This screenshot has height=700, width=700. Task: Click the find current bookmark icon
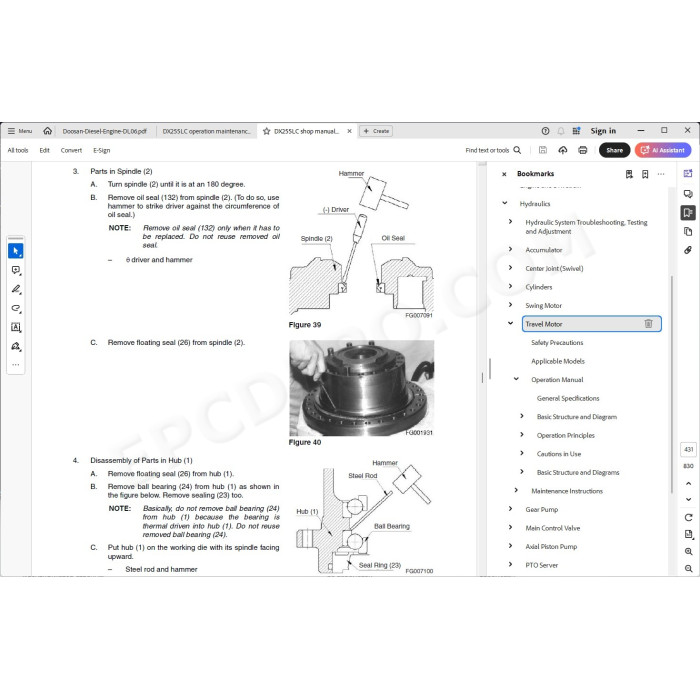click(629, 174)
